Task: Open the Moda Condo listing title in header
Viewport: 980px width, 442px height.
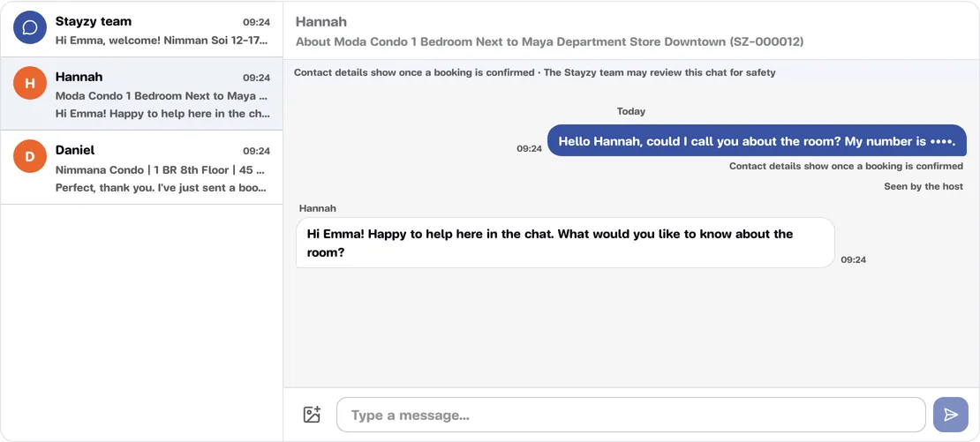Action: (549, 41)
